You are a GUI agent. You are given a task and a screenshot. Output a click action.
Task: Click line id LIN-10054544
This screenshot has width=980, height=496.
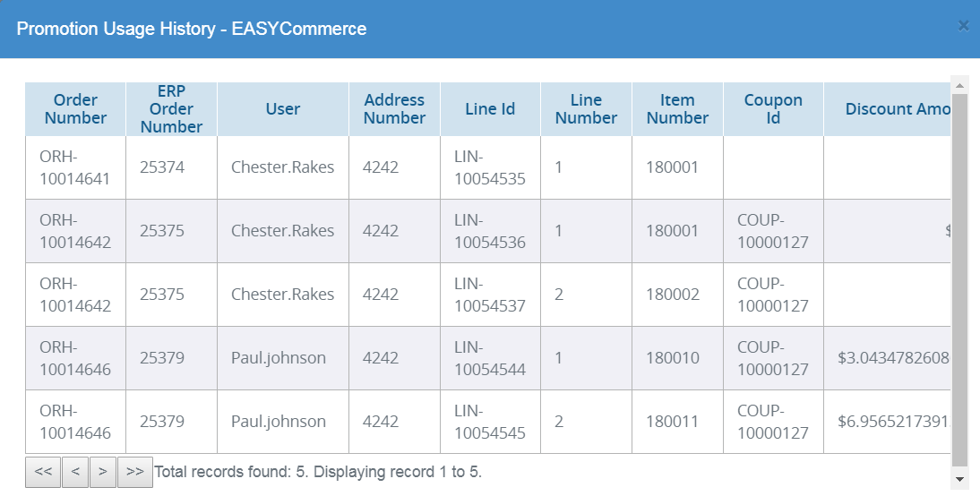(x=489, y=358)
